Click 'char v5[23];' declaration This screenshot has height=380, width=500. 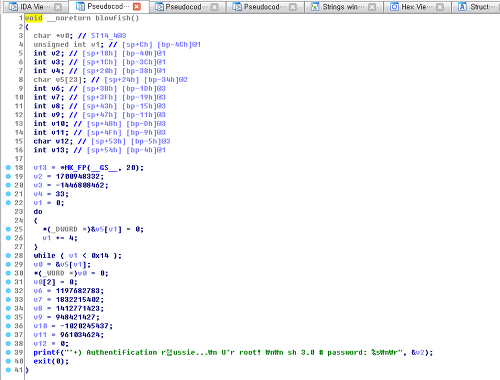coord(60,80)
